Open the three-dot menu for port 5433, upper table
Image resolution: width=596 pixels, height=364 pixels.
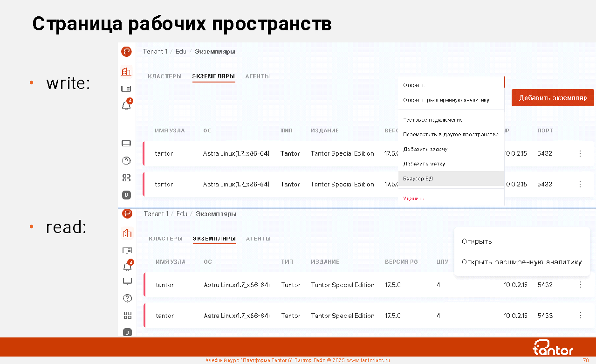pyautogui.click(x=580, y=184)
